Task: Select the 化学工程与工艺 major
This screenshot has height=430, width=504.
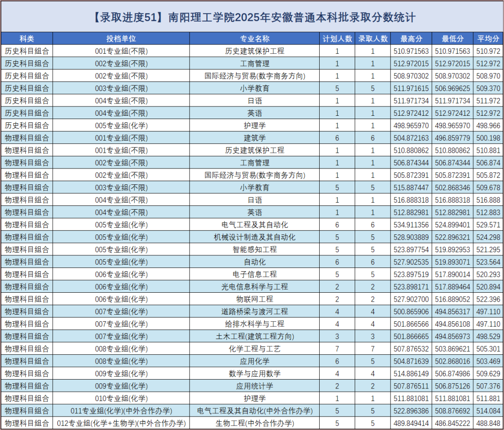Action: click(x=255, y=349)
